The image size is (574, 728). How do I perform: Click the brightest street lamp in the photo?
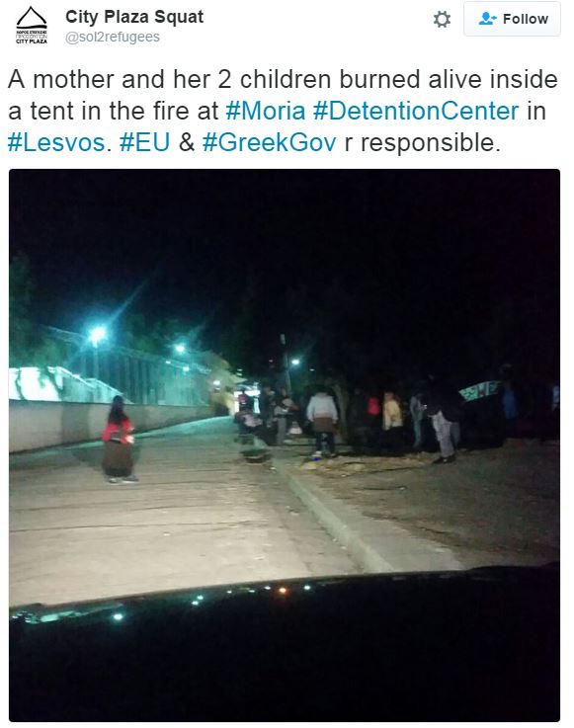(98, 334)
